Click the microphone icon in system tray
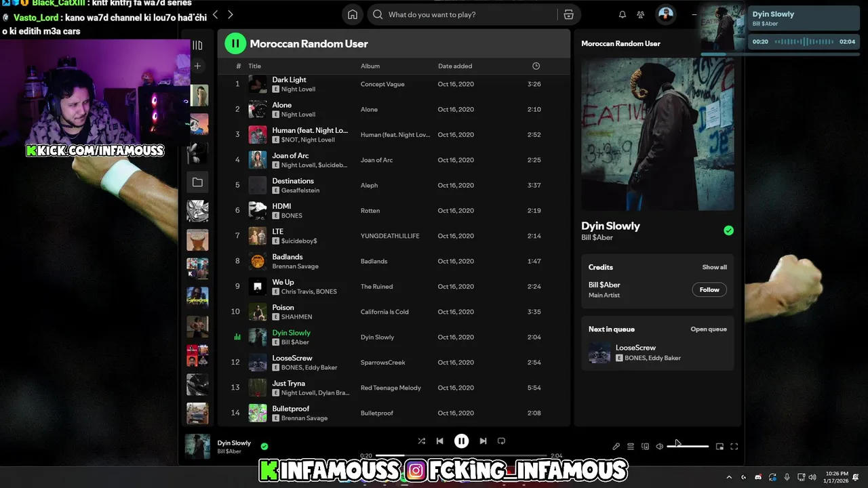 coord(787,477)
